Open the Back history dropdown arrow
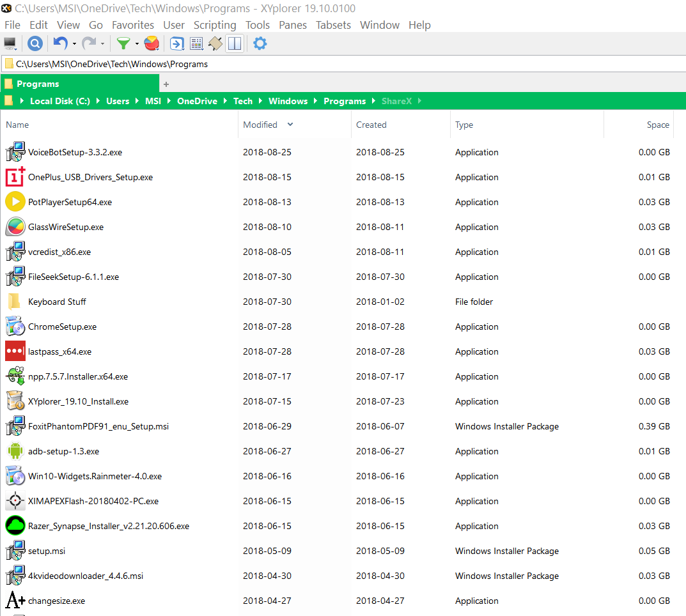686x616 pixels. pyautogui.click(x=74, y=43)
